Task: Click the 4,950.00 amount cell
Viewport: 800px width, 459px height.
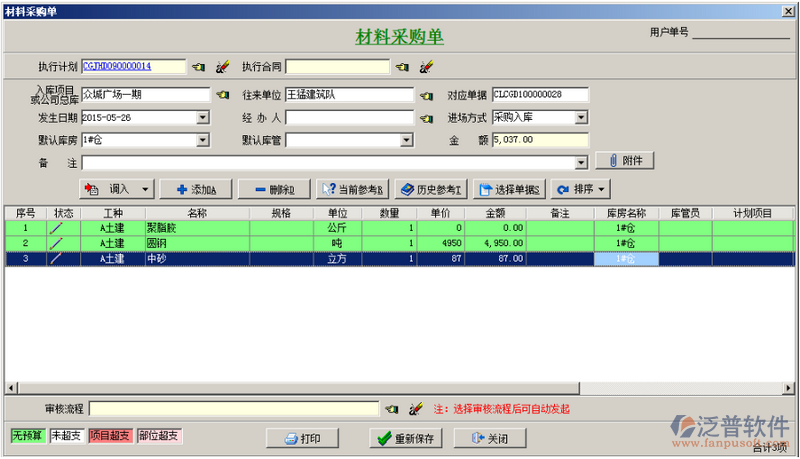Action: pyautogui.click(x=495, y=243)
